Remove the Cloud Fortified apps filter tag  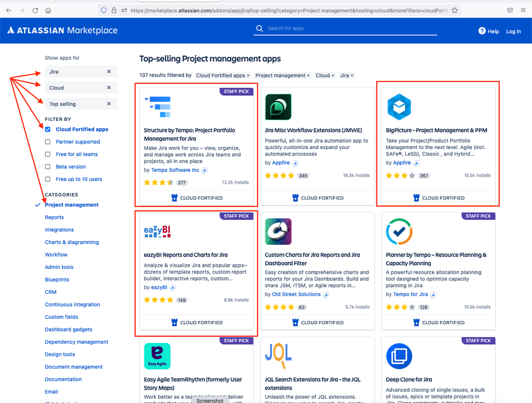point(248,75)
